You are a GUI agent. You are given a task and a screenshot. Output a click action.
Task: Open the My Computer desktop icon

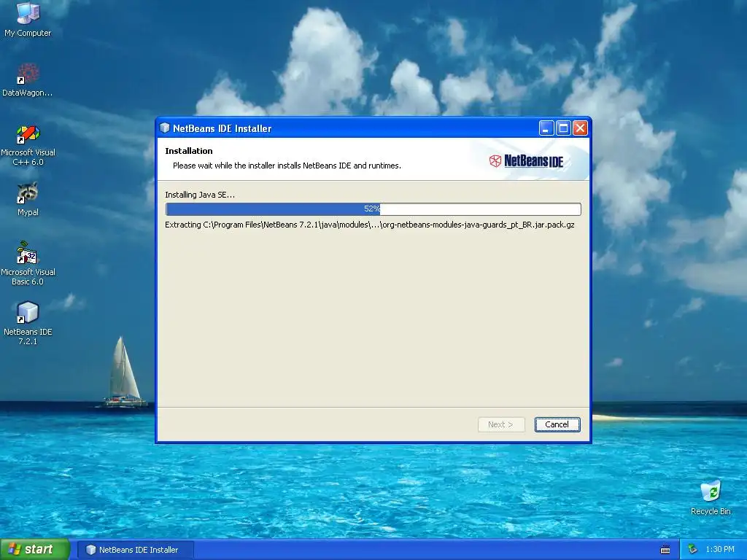[28, 19]
